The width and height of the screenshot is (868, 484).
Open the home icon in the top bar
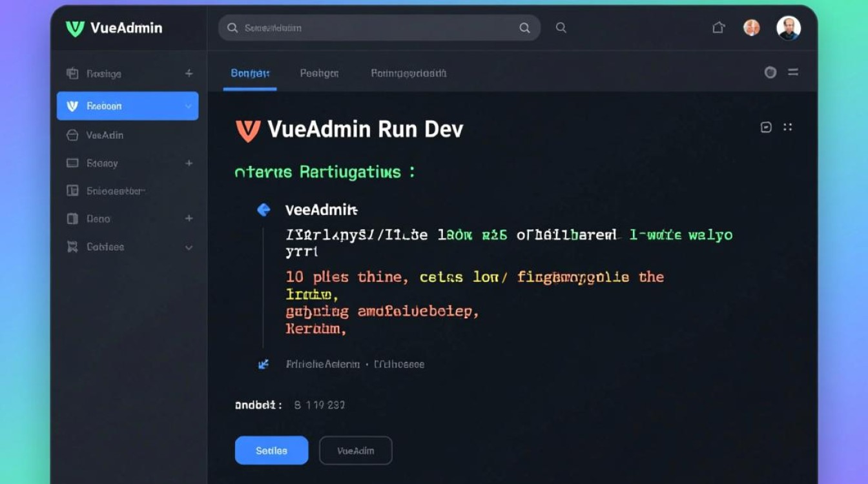click(x=718, y=27)
